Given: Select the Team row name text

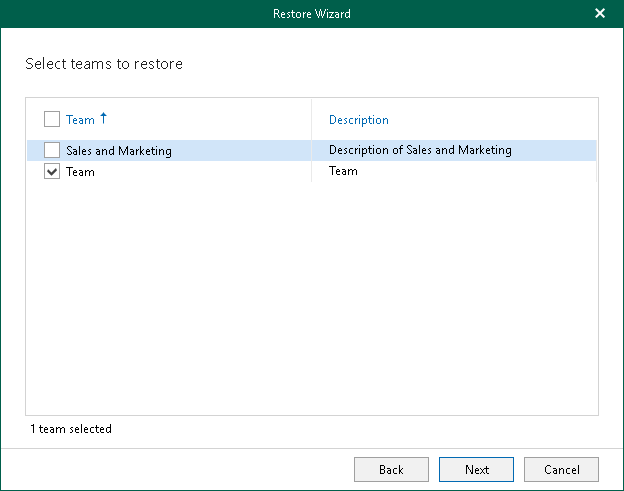Looking at the screenshot, I should 80,172.
